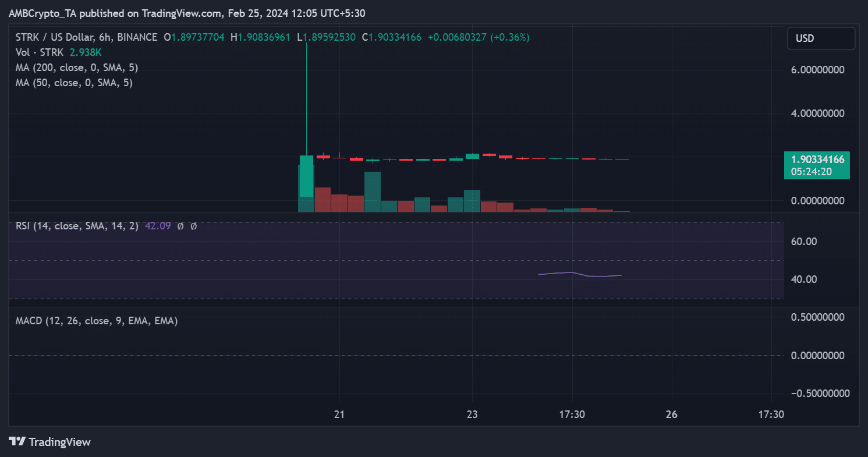Click the change value +0.00680327 (+0.36%)

tap(478, 37)
